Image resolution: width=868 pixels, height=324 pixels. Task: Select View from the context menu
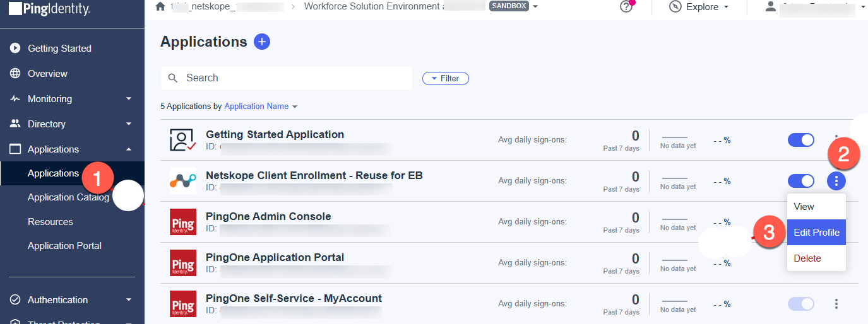(x=816, y=207)
